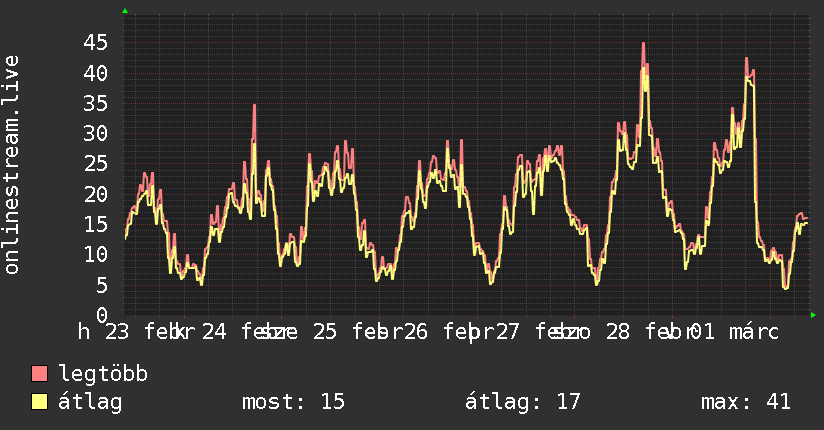Click the y-axis label 5
The image size is (824, 430).
[102, 285]
